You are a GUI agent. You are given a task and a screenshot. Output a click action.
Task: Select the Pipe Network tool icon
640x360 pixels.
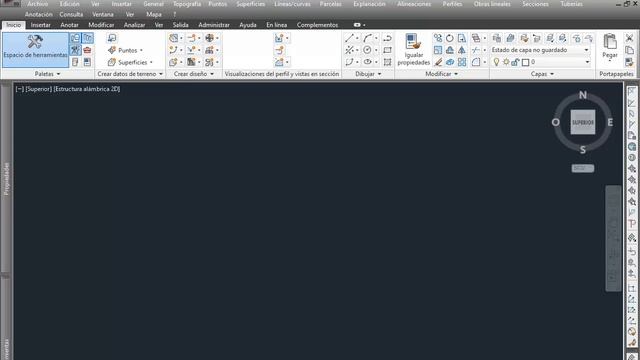tap(209, 62)
